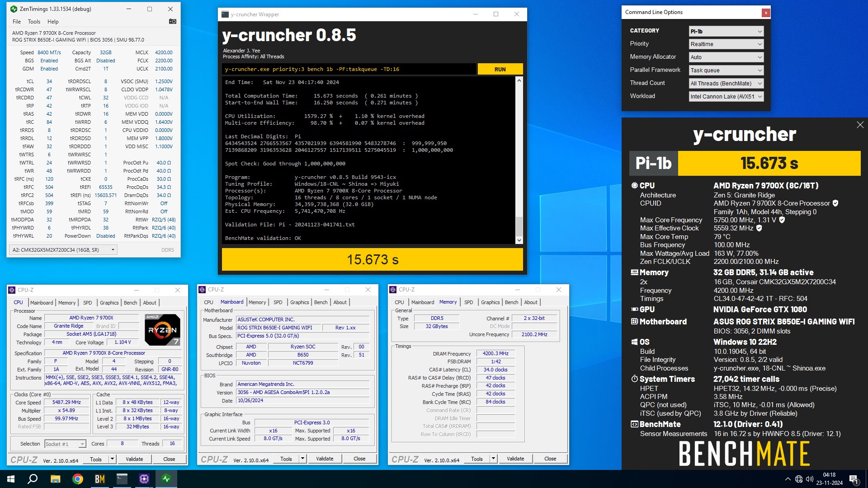Screen dimensions: 868x488
Task: Open the ZenTimings Tools menu
Action: (x=34, y=22)
